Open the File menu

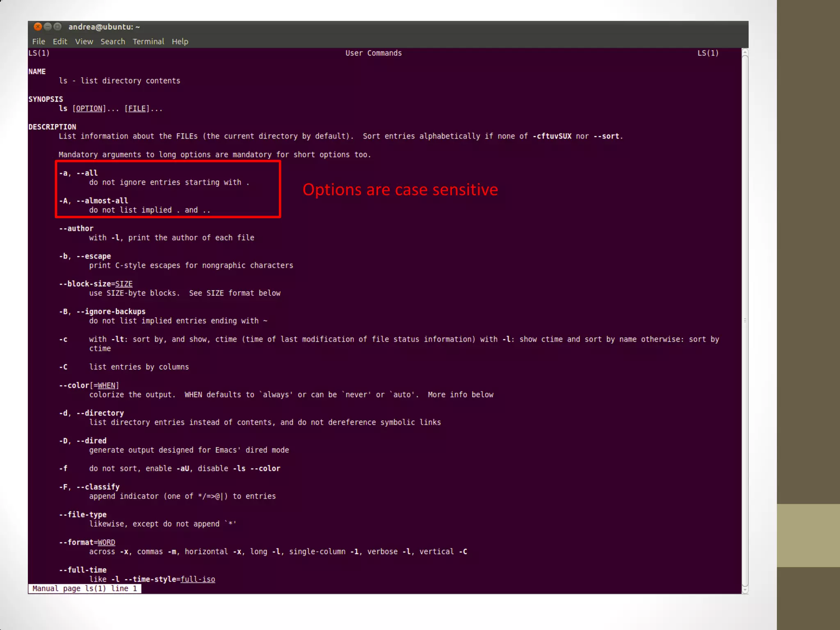coord(39,41)
